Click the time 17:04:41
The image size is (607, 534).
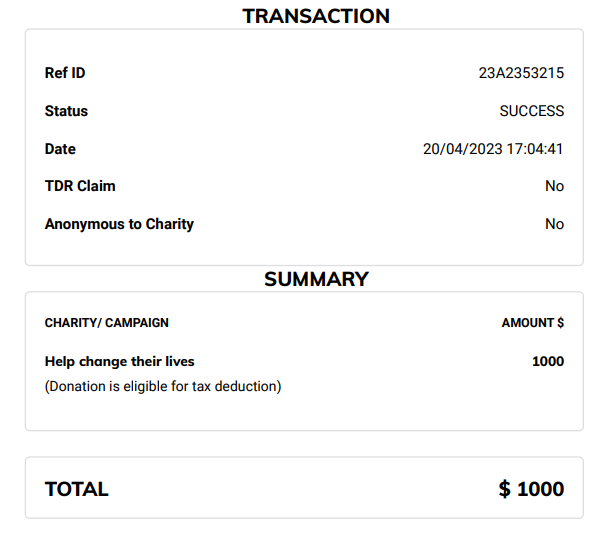click(533, 149)
